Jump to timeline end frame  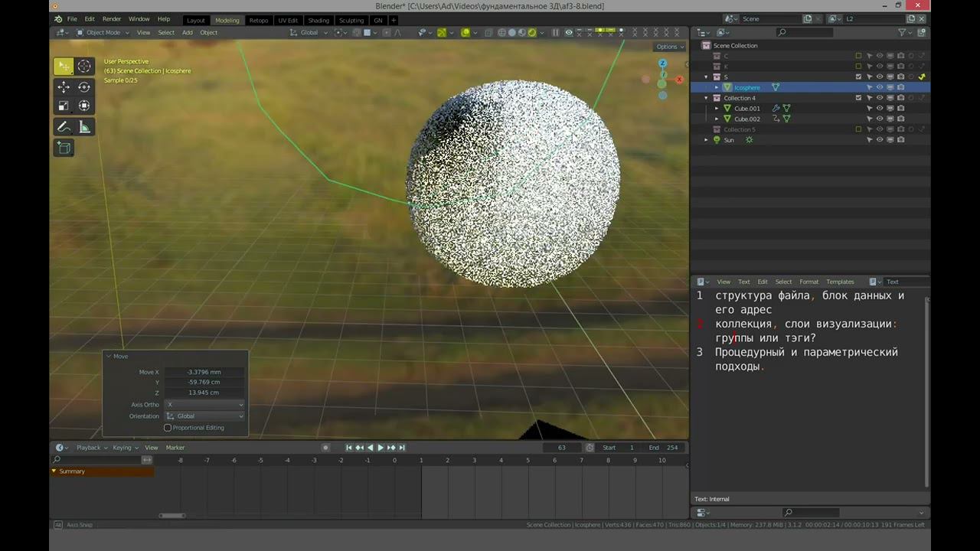[402, 448]
